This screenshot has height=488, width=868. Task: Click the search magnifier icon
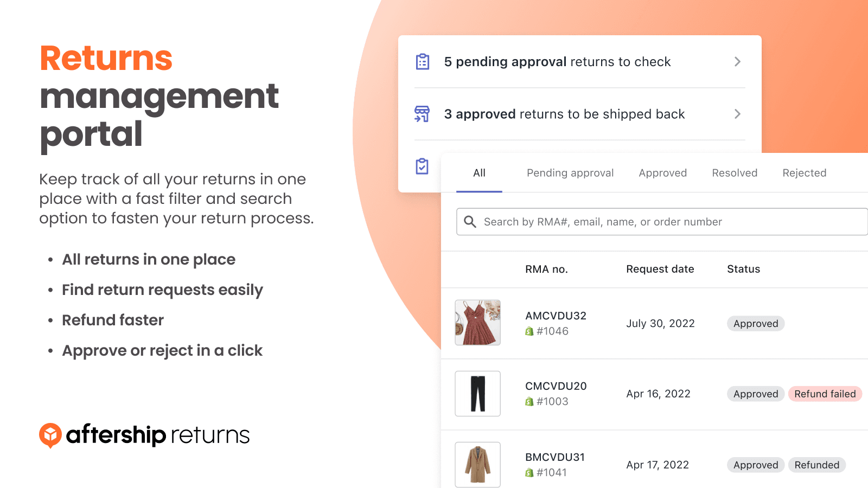pyautogui.click(x=470, y=222)
